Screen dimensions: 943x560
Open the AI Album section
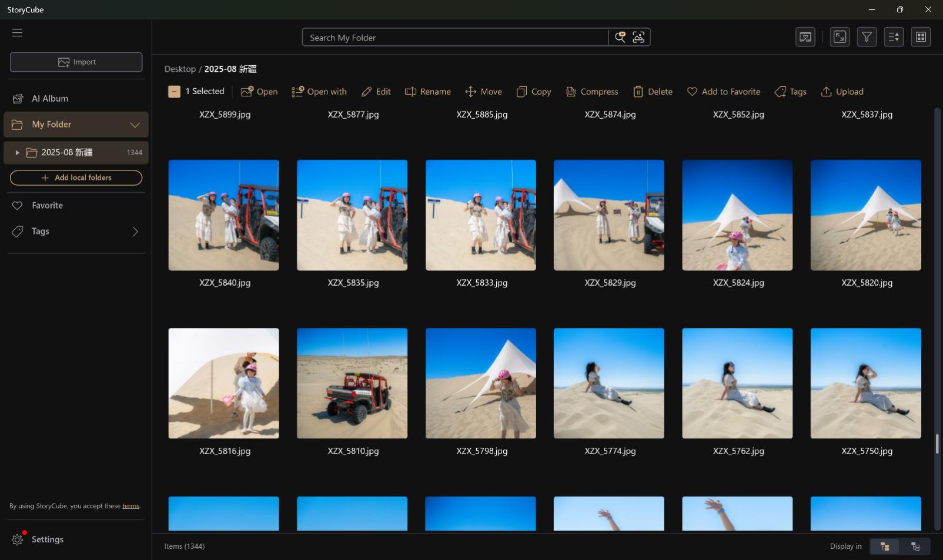50,99
